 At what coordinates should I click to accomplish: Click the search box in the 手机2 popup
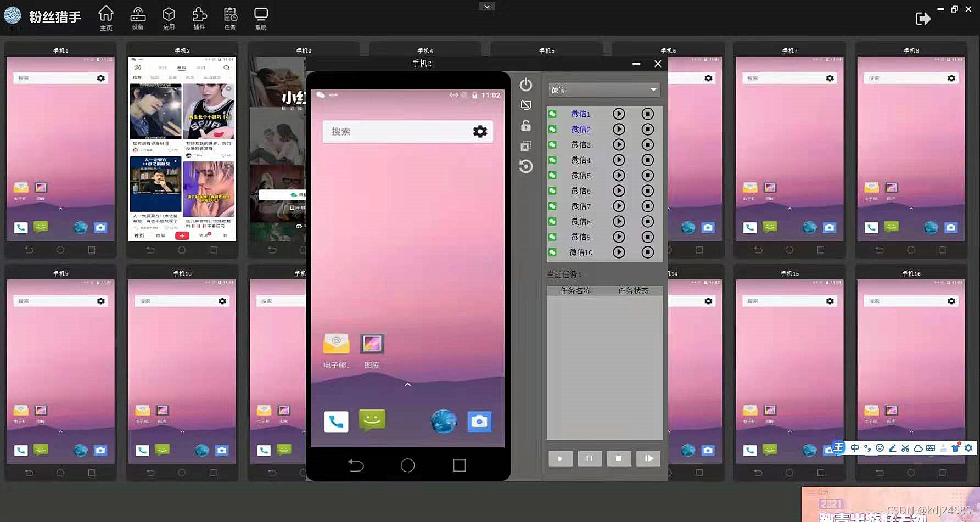407,131
